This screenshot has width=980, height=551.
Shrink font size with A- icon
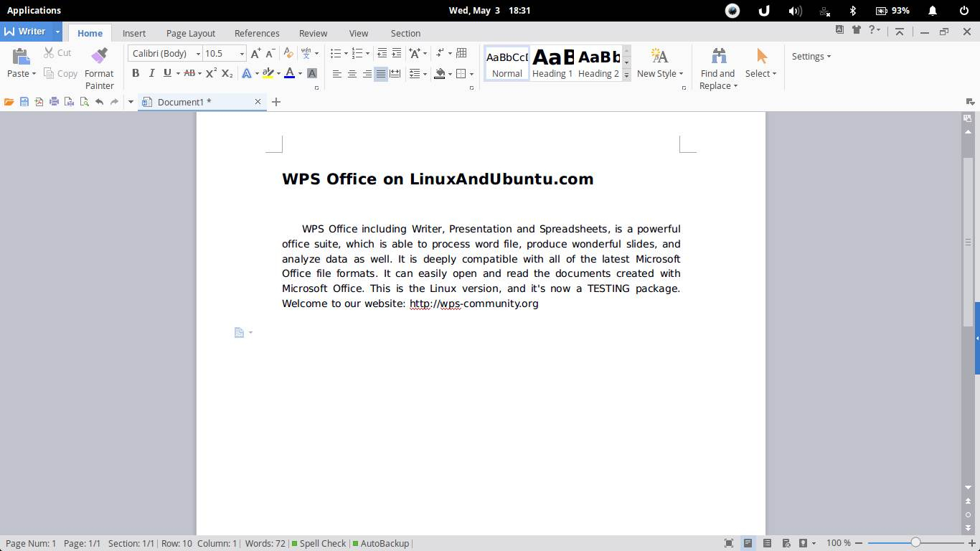point(270,53)
